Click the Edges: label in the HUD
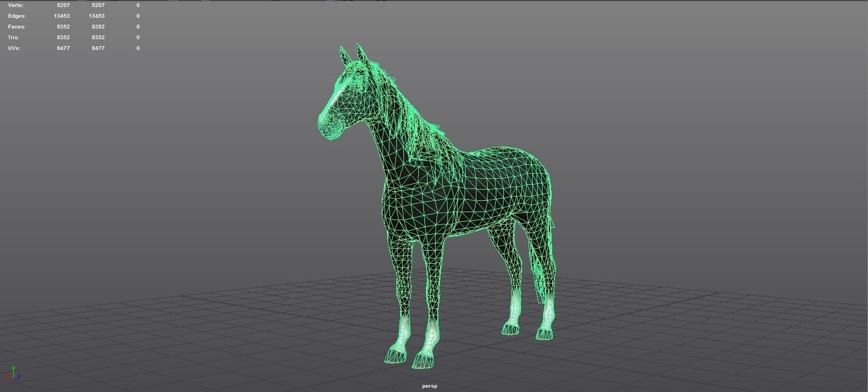868x392 pixels. coord(17,16)
